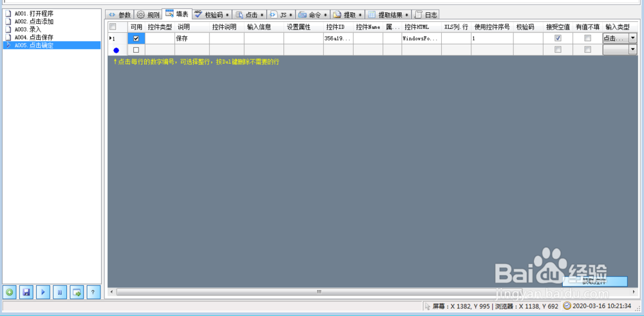Select step A002.点击添加
The height and width of the screenshot is (316, 644).
[x=34, y=21]
